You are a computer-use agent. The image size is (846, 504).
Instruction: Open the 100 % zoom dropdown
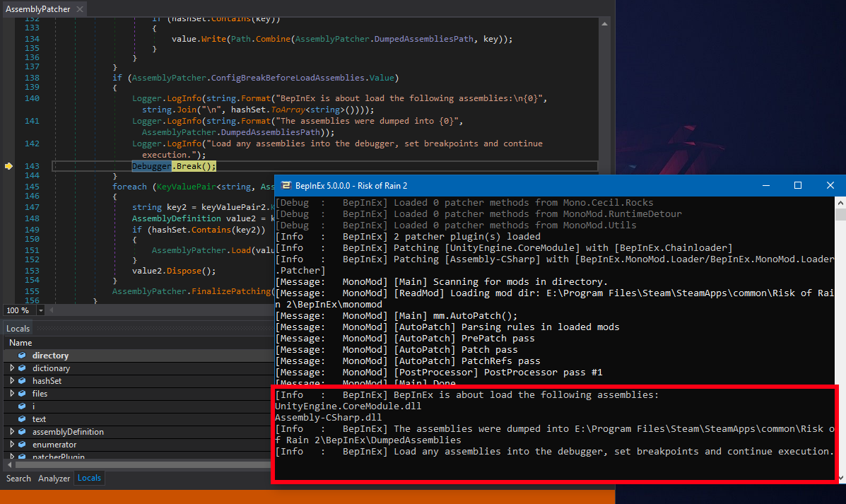(x=40, y=310)
